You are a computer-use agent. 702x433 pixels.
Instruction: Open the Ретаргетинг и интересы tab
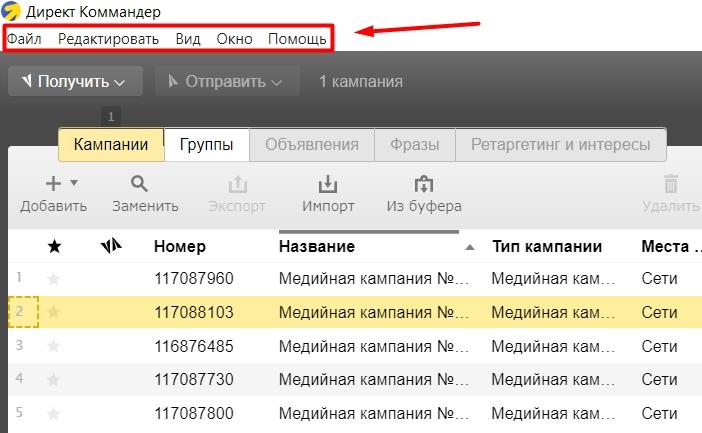pyautogui.click(x=561, y=145)
